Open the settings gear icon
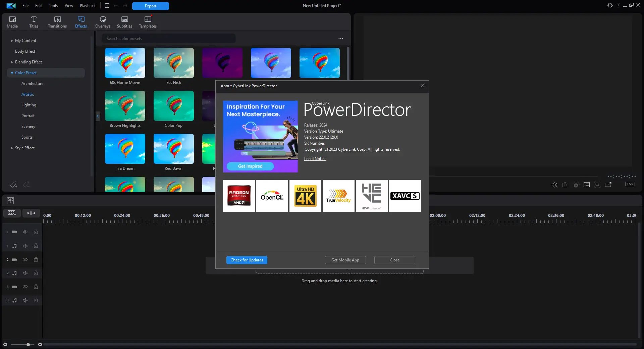Image resolution: width=644 pixels, height=349 pixels. (x=610, y=5)
